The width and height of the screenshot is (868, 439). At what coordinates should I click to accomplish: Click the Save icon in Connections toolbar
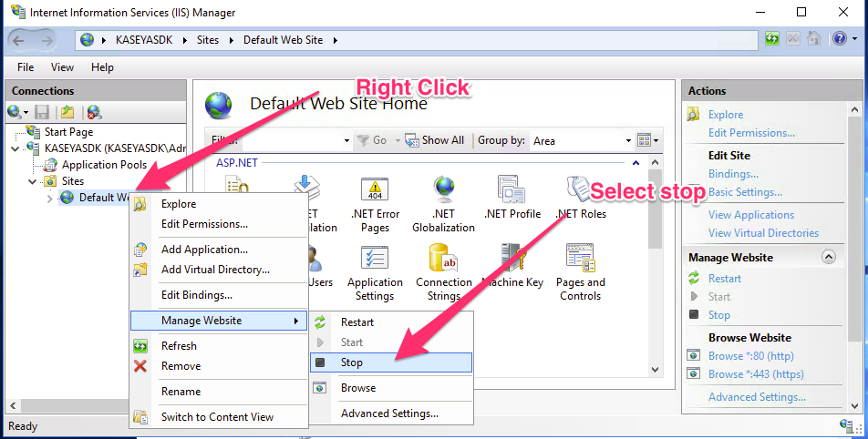pyautogui.click(x=42, y=113)
